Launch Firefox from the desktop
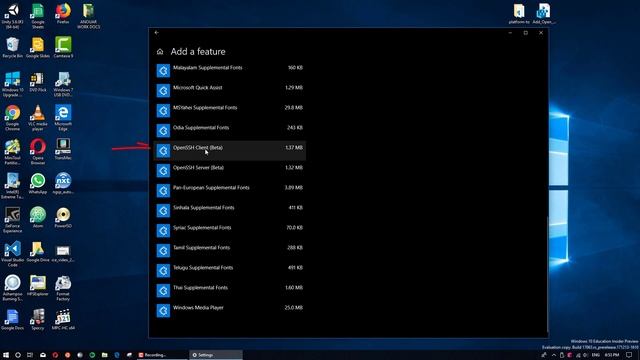The height and width of the screenshot is (360, 640). [63, 14]
